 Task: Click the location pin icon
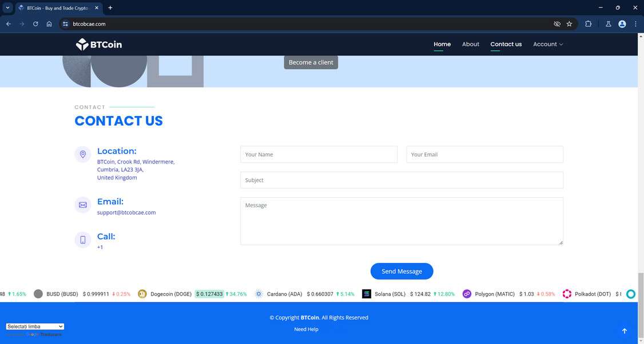(83, 154)
